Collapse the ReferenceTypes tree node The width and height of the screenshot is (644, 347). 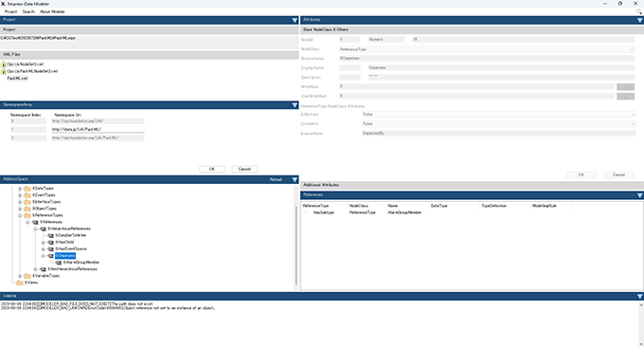click(x=20, y=215)
